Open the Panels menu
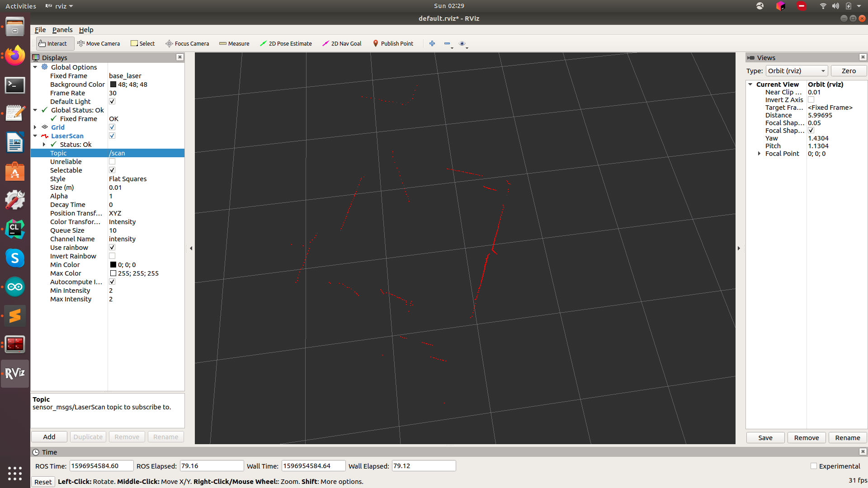 (62, 30)
